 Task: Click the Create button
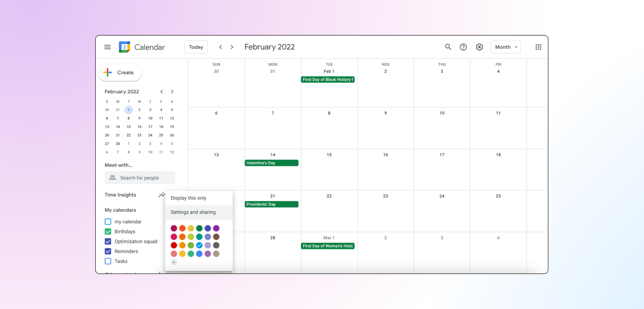(120, 73)
